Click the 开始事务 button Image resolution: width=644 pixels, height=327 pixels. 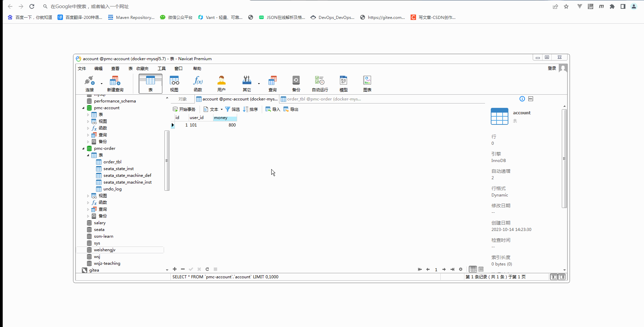click(184, 109)
